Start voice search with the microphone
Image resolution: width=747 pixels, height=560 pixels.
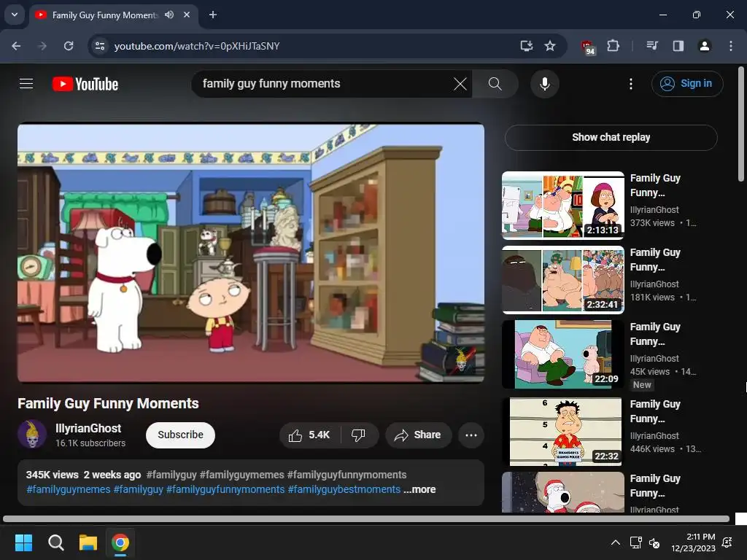pos(544,84)
